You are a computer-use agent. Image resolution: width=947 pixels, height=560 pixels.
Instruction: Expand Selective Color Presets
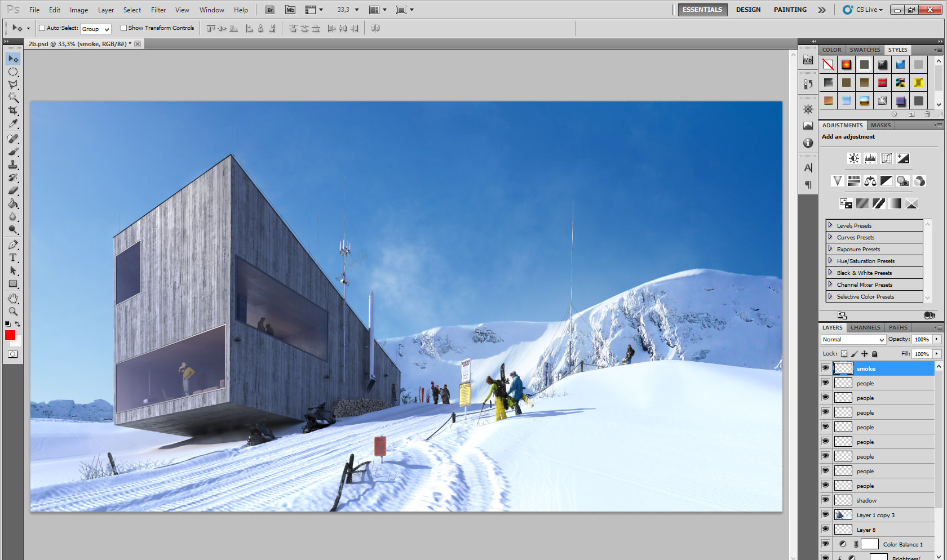(x=830, y=296)
